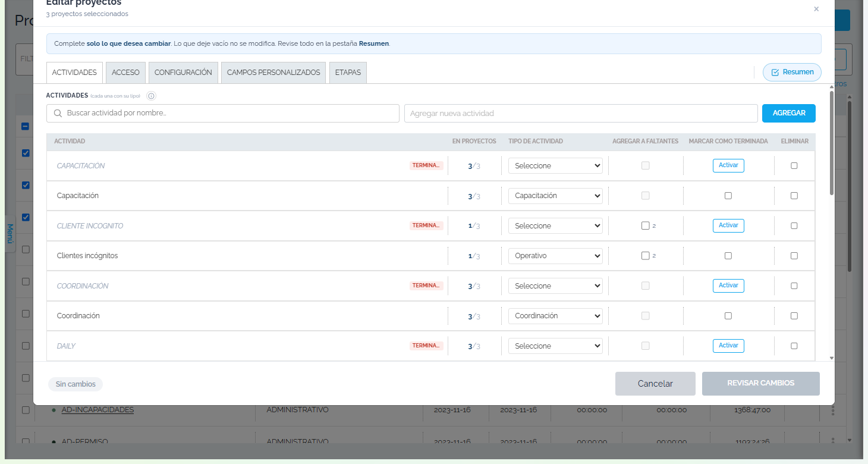Open the Operativo type dropdown
This screenshot has height=464, width=868.
(x=555, y=256)
